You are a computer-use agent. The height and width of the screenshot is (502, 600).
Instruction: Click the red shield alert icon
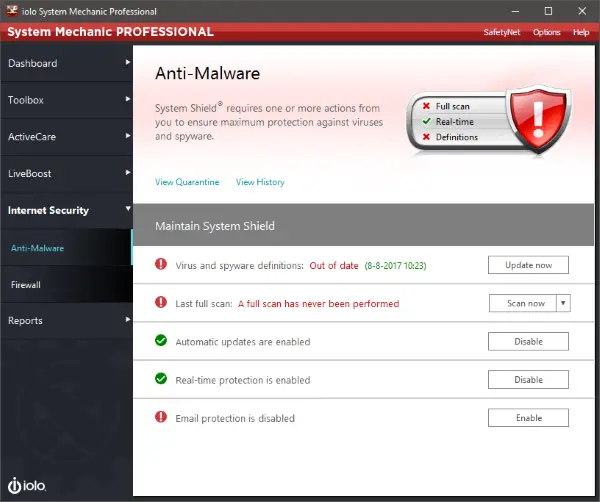[538, 119]
